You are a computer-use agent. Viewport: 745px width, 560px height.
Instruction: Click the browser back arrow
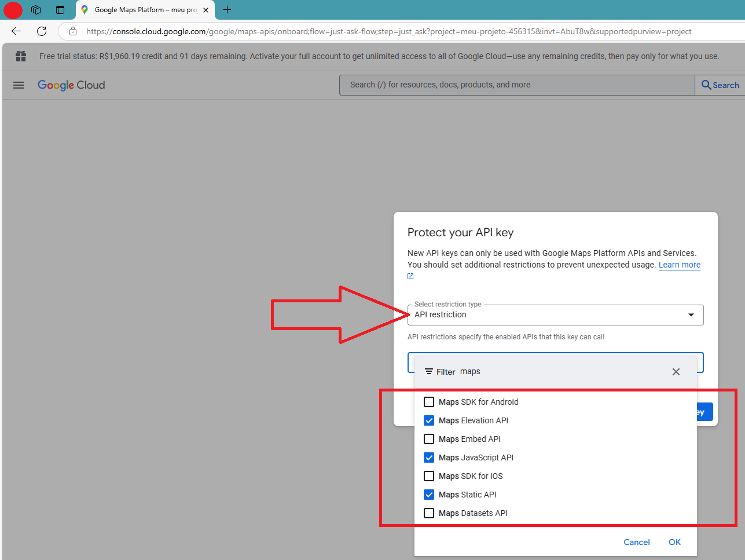pos(15,31)
